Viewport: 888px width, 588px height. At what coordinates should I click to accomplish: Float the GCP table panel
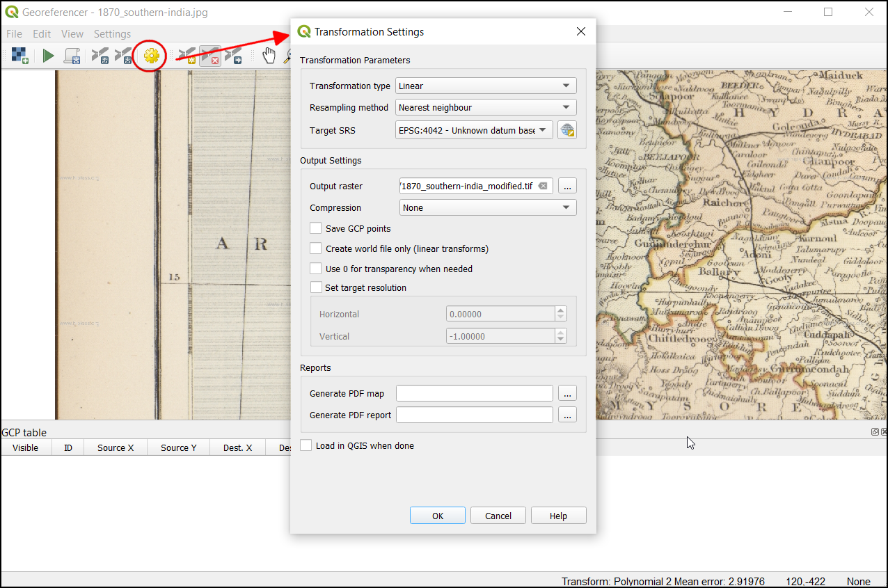click(875, 432)
